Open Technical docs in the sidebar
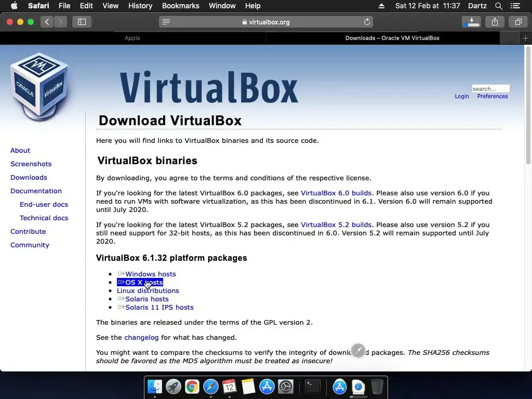Image resolution: width=532 pixels, height=399 pixels. coord(44,218)
